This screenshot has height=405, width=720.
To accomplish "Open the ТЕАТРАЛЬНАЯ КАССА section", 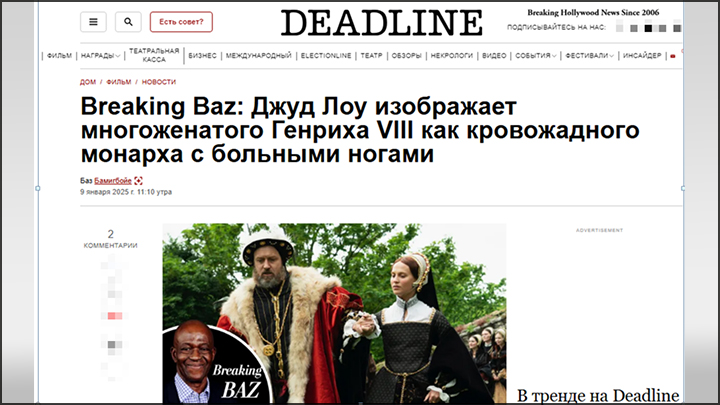I will pos(154,55).
